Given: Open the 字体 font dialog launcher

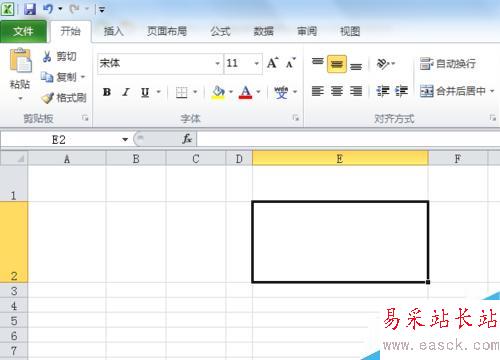Looking at the screenshot, I should point(296,118).
